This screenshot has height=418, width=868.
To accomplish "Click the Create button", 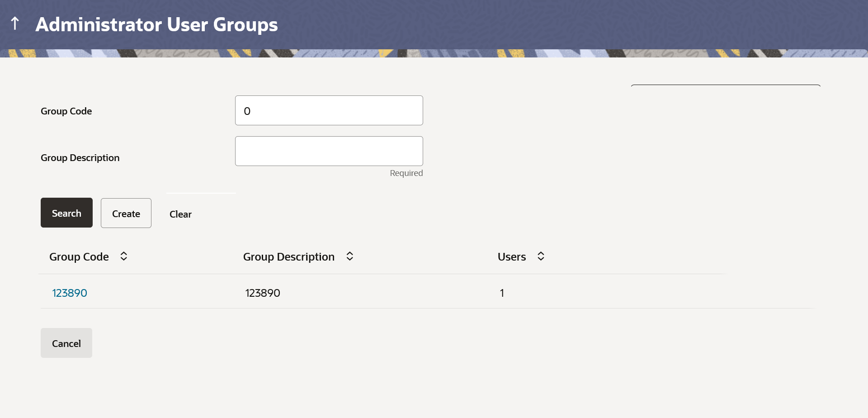I will (126, 213).
